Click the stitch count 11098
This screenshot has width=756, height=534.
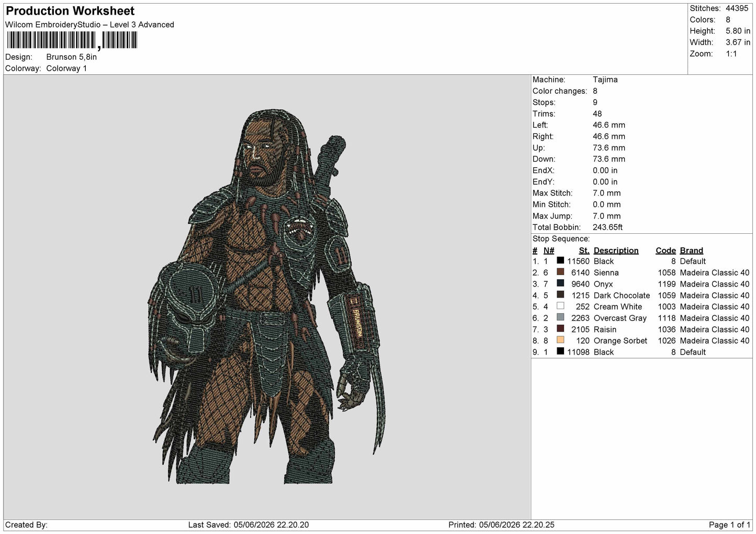coord(578,352)
